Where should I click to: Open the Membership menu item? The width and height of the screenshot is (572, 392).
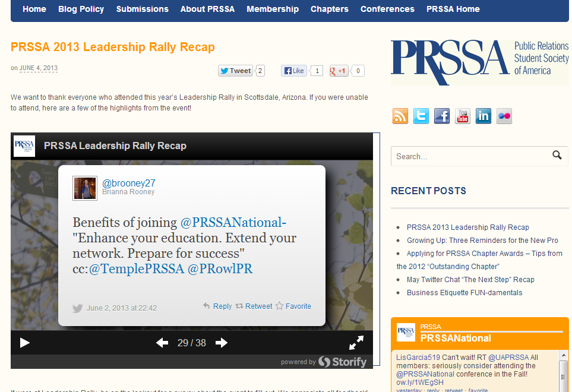273,9
